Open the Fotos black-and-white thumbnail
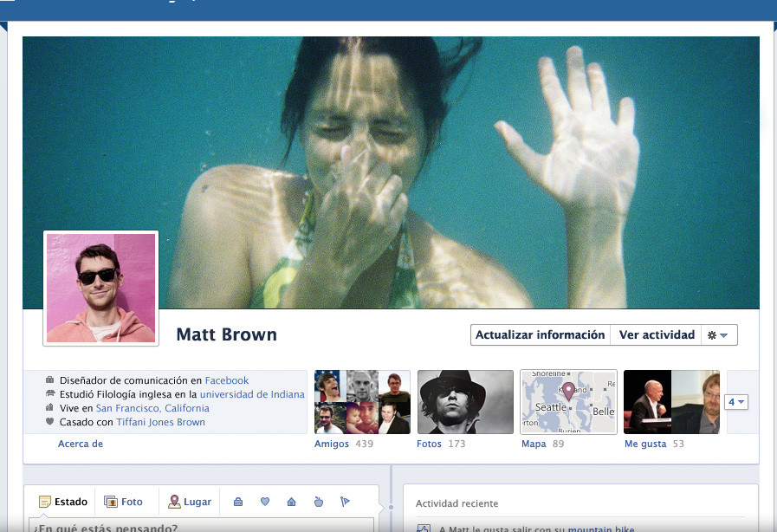Image resolution: width=777 pixels, height=532 pixels. 465,402
